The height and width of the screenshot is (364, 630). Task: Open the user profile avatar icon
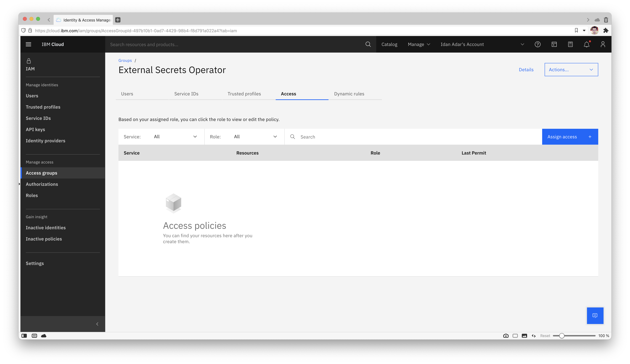click(x=603, y=44)
